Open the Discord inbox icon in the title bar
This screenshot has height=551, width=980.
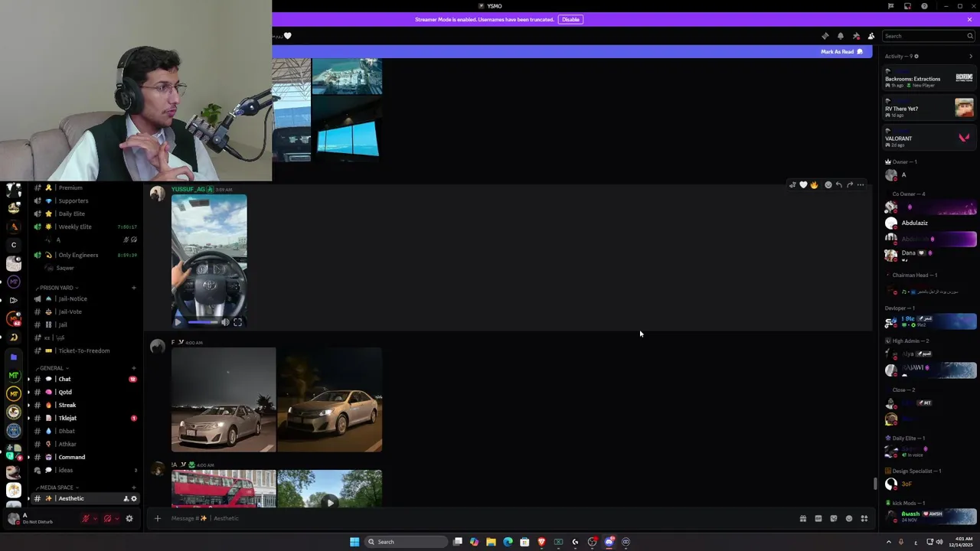pyautogui.click(x=907, y=6)
